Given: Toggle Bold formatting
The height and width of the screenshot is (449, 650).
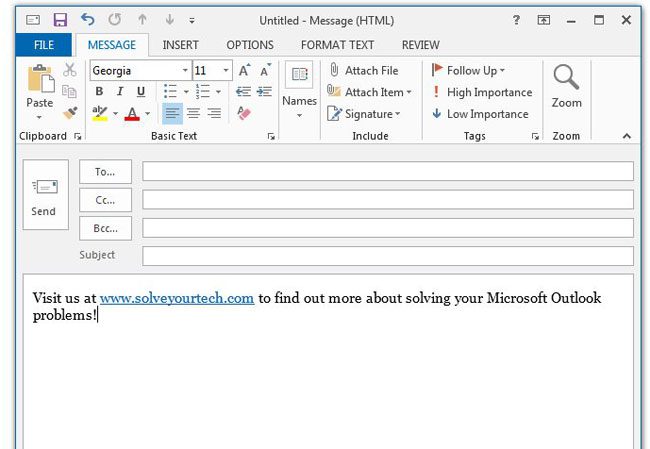Looking at the screenshot, I should (99, 92).
